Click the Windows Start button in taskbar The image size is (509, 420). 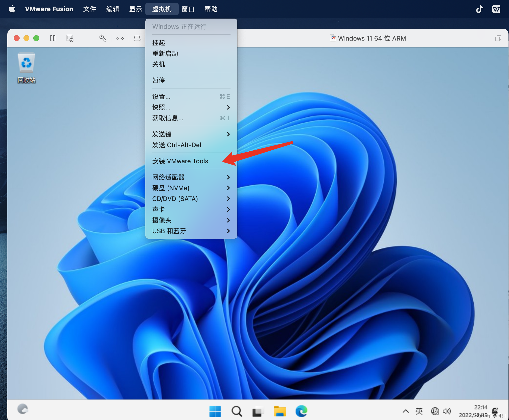coord(215,411)
